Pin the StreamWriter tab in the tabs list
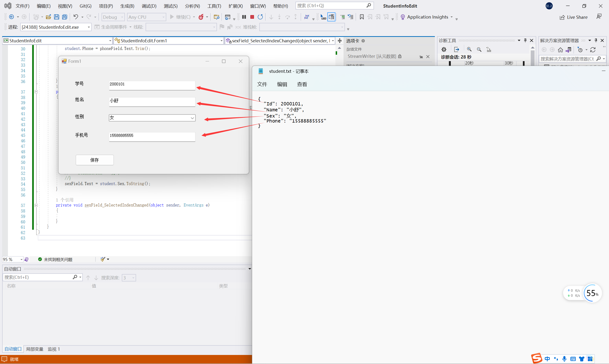This screenshot has width=609, height=364. click(421, 57)
